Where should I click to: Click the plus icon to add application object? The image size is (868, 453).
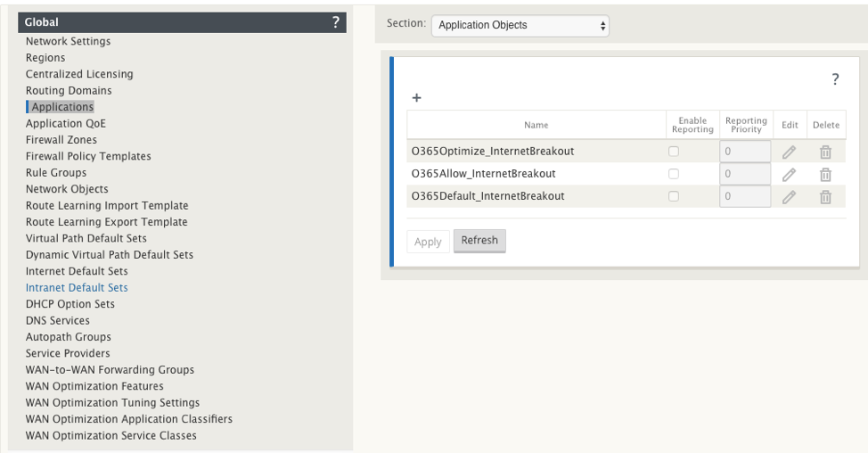(x=417, y=98)
